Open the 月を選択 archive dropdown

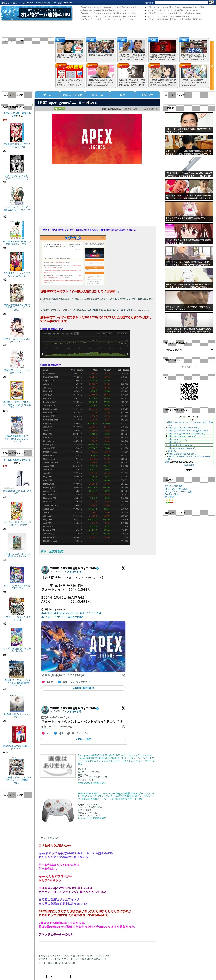(x=189, y=366)
